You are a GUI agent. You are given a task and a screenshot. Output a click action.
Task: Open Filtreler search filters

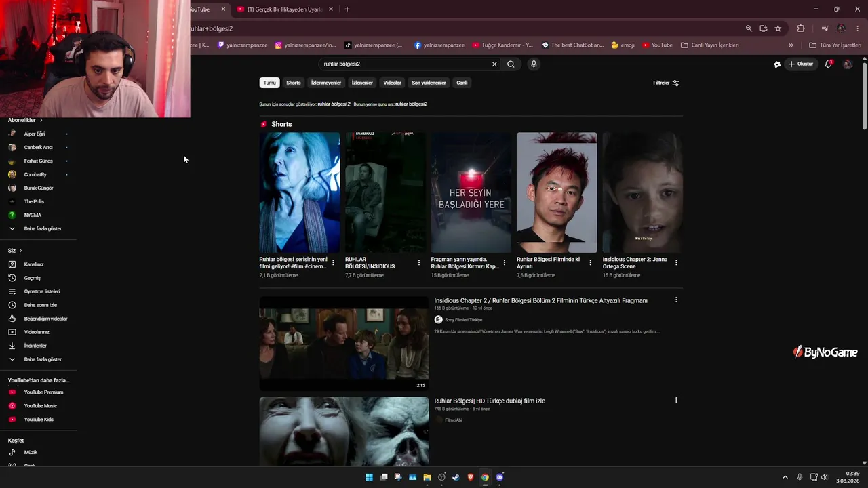click(x=666, y=83)
